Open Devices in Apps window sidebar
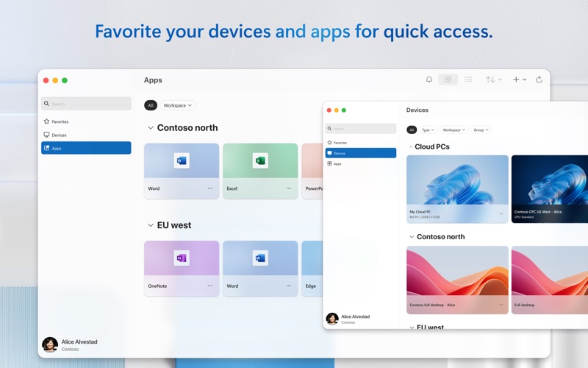 tap(86, 135)
